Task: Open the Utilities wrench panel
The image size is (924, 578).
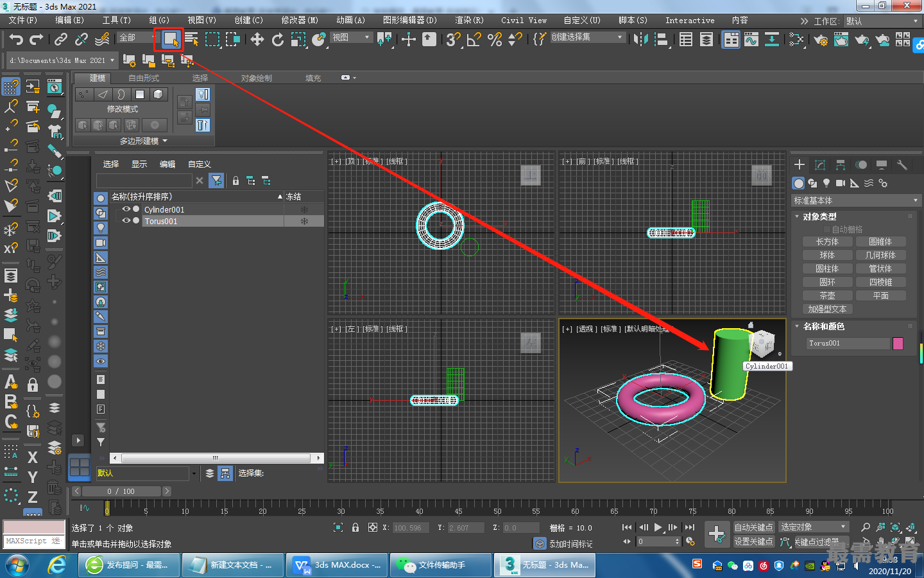Action: pos(902,165)
